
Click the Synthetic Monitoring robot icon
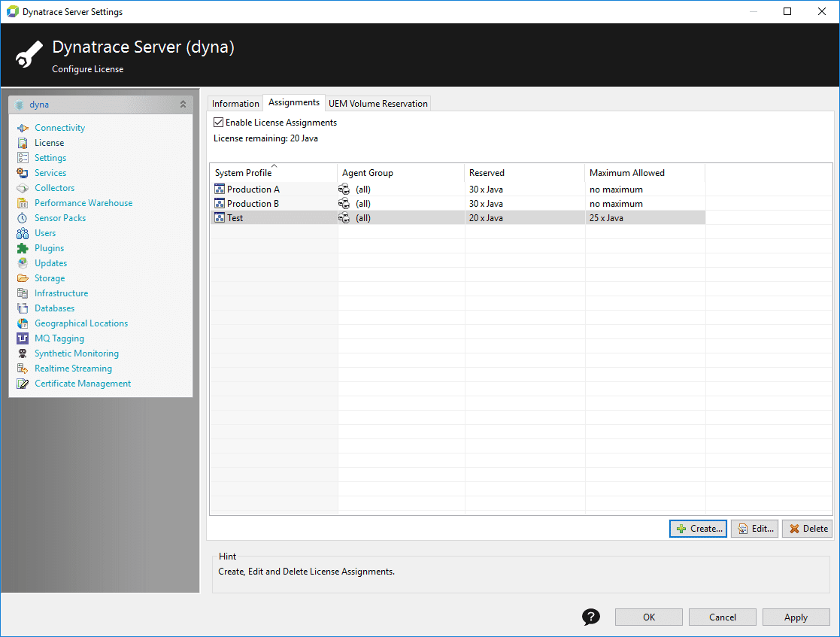(23, 353)
